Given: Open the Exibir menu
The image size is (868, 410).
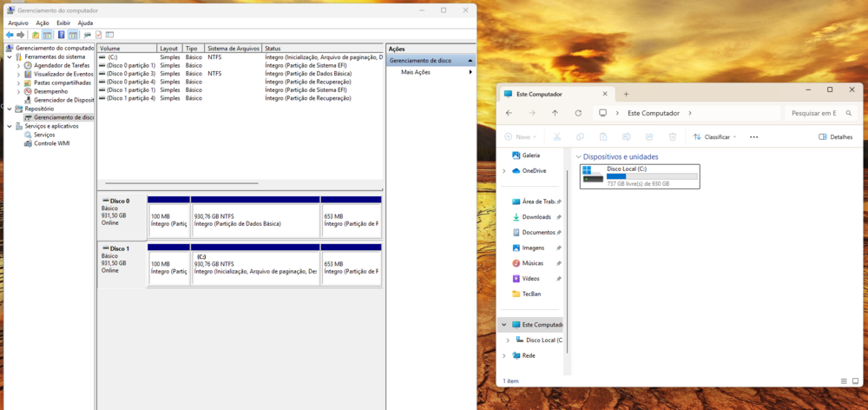Looking at the screenshot, I should tap(63, 23).
